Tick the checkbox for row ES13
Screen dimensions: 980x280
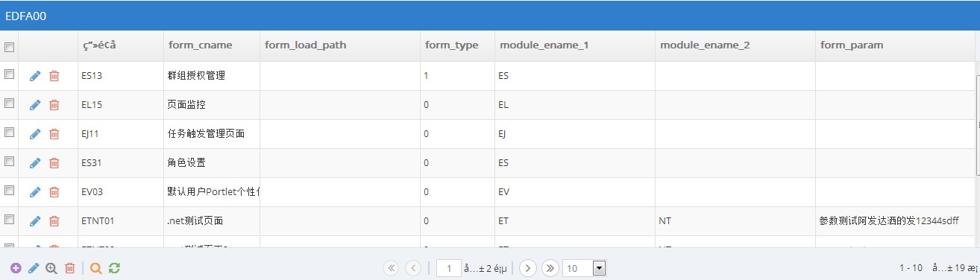pos(10,74)
